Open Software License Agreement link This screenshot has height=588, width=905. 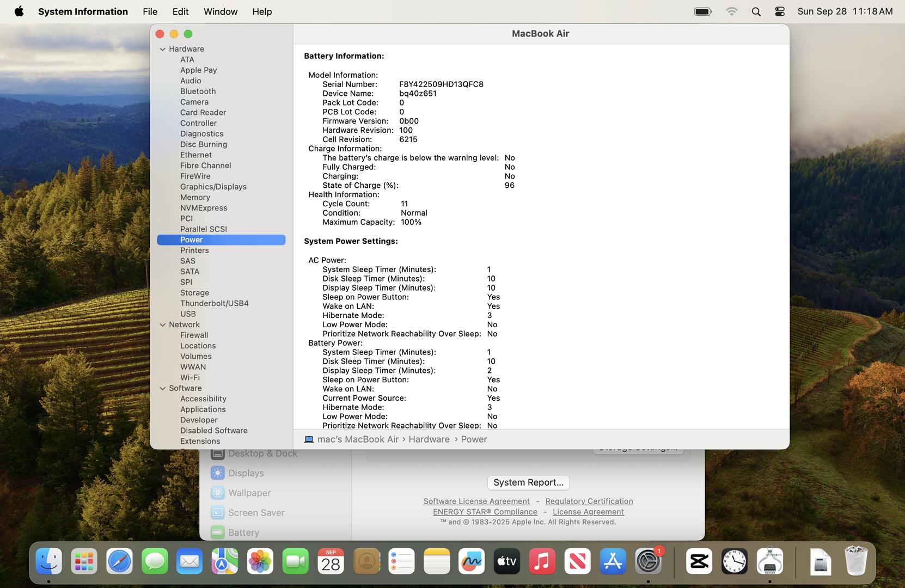[476, 501]
